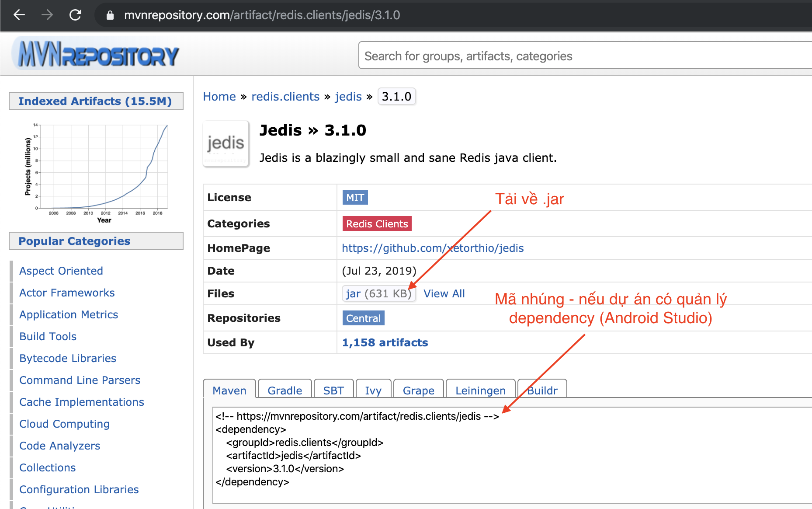This screenshot has width=812, height=509.
Task: Open Build Tools category
Action: (48, 337)
